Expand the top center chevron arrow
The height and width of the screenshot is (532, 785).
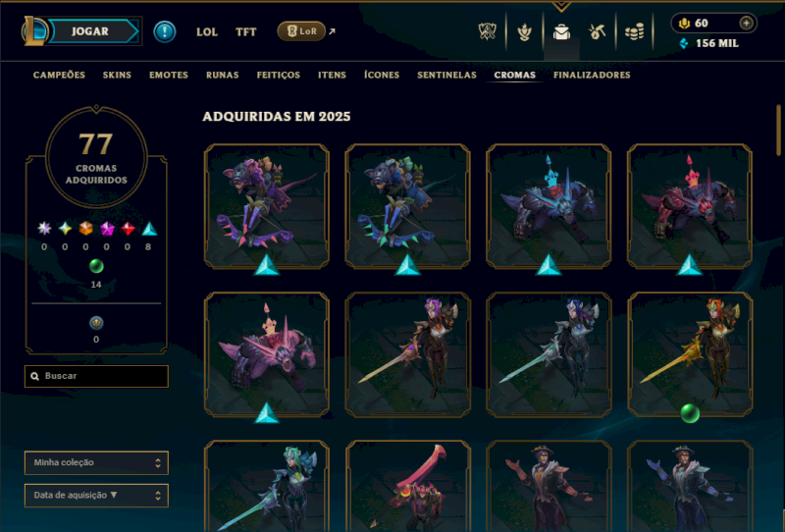(x=561, y=7)
